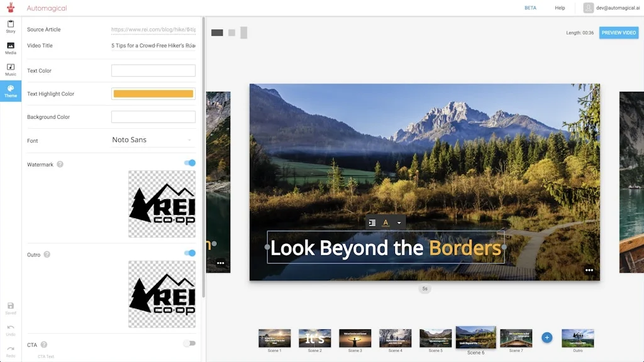The height and width of the screenshot is (362, 644).
Task: Open Scene 6 three-dot options menu
Action: pyautogui.click(x=589, y=270)
